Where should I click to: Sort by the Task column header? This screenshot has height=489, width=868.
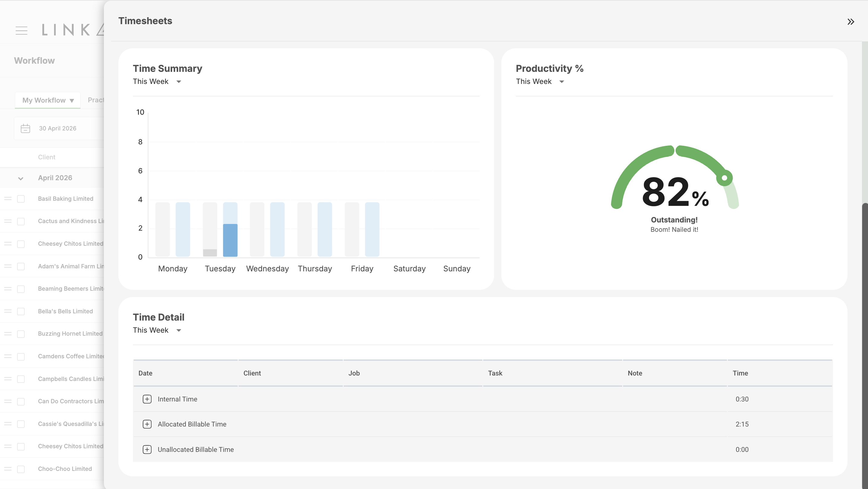495,373
